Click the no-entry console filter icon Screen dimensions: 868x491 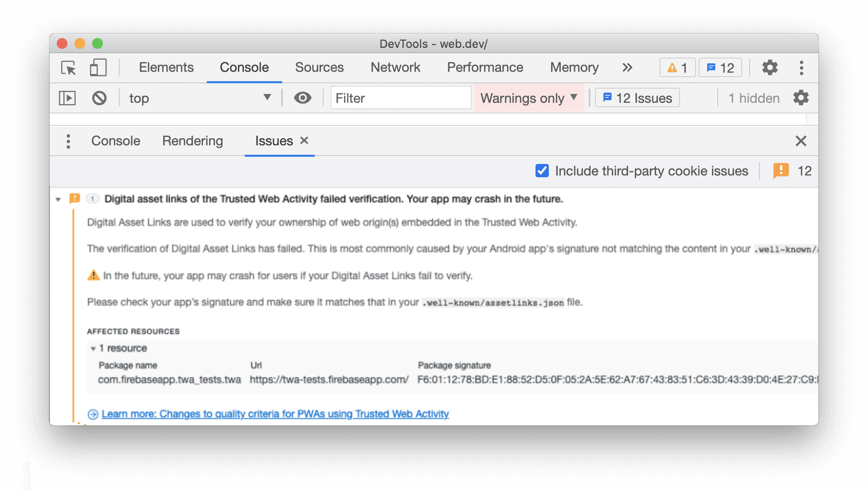(98, 97)
